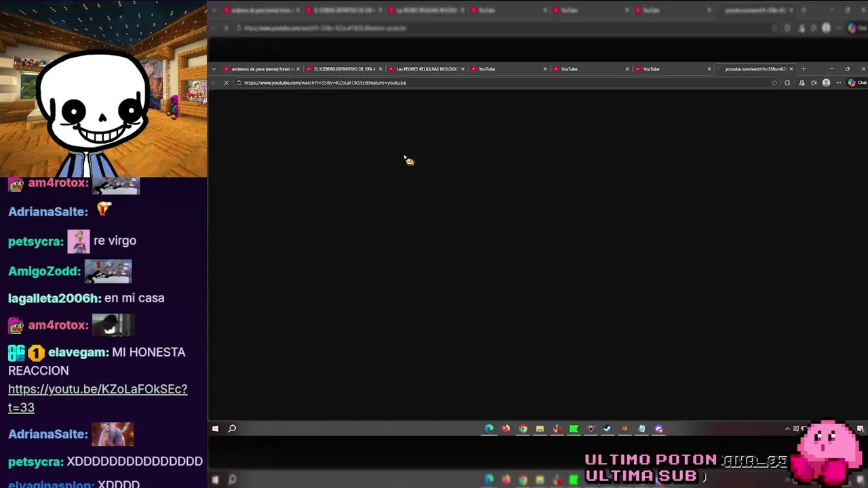Open the green app icon on the taskbar
Screen dimensions: 868x488
[574, 428]
